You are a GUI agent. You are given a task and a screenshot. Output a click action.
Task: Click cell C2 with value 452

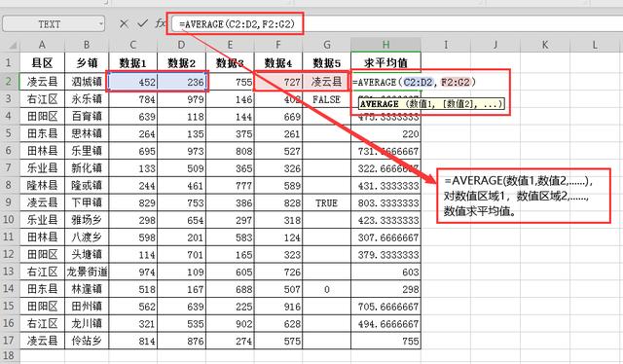click(x=133, y=82)
